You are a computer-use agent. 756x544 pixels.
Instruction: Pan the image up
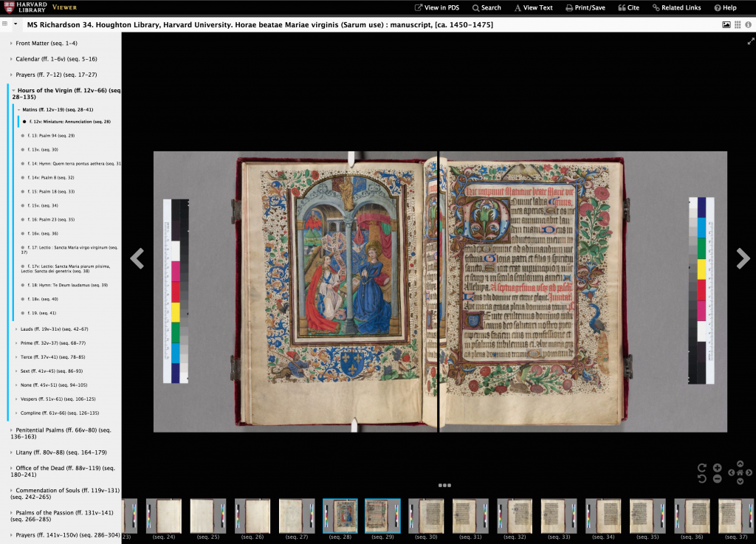(740, 464)
